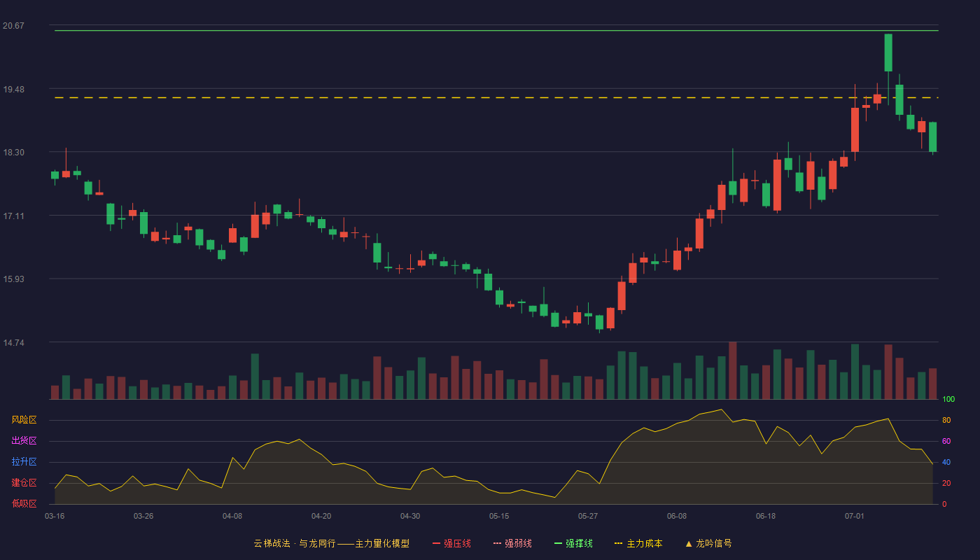This screenshot has width=980, height=560.
Task: Click the 07-01 date label
Action: (x=855, y=516)
